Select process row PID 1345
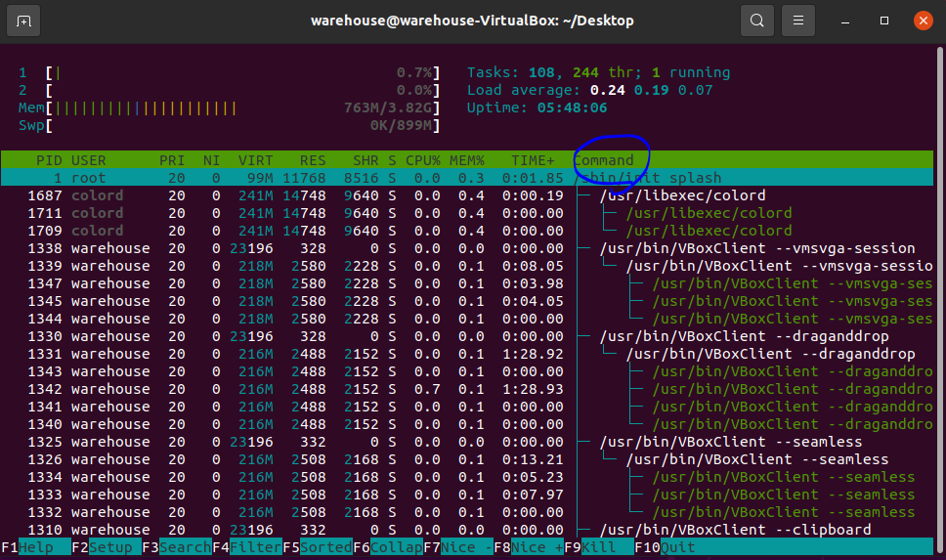 (467, 301)
